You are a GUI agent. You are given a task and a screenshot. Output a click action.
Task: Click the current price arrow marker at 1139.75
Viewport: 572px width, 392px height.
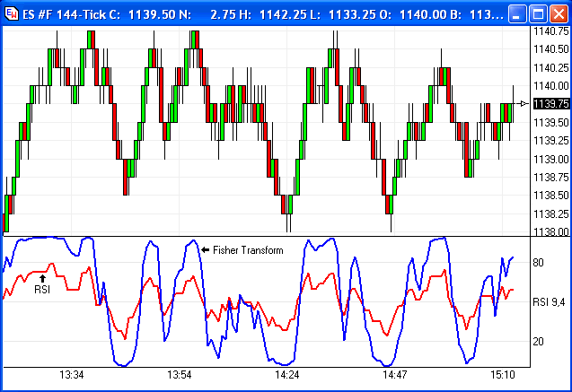pyautogui.click(x=524, y=103)
